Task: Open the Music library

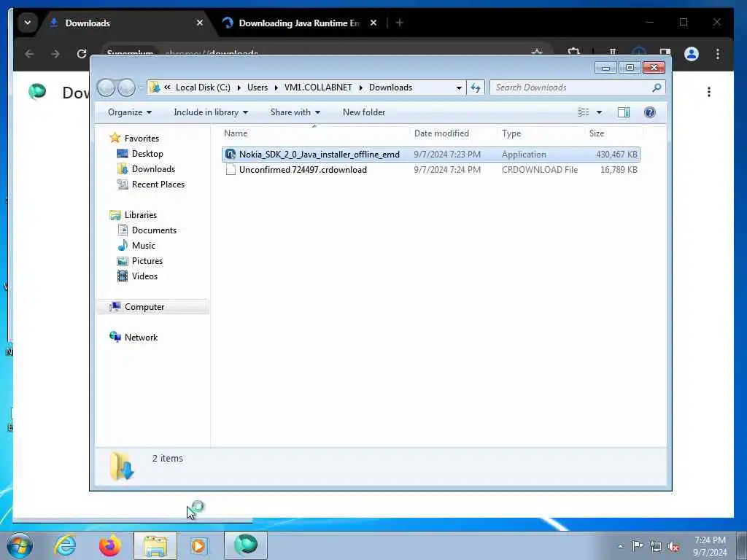Action: 144,245
